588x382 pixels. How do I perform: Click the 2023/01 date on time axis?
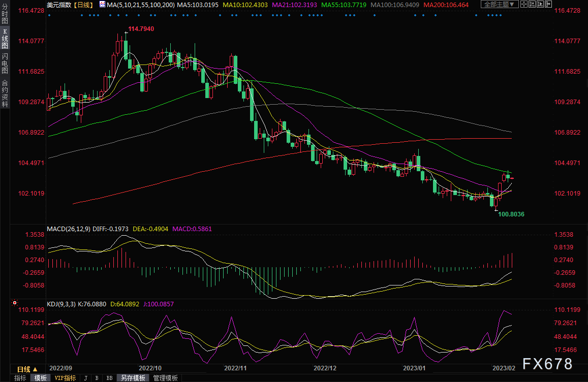pyautogui.click(x=414, y=368)
